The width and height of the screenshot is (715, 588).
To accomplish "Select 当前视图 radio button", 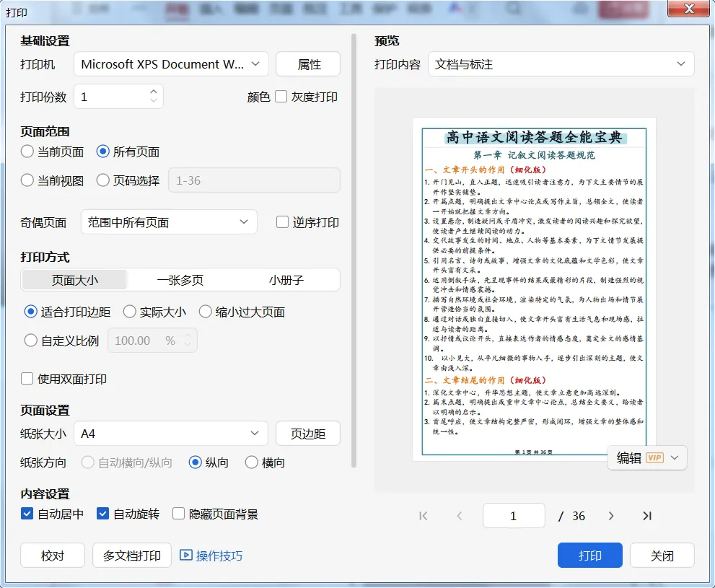I will 27,180.
